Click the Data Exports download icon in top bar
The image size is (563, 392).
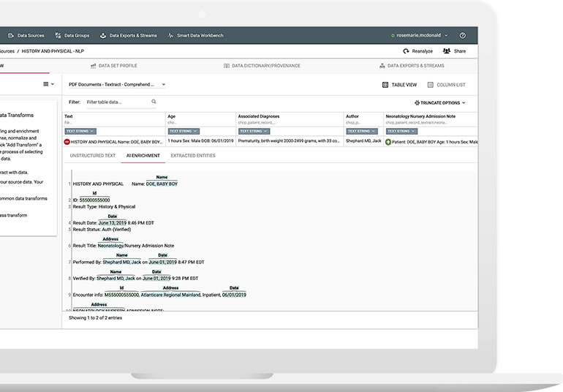pyautogui.click(x=102, y=36)
